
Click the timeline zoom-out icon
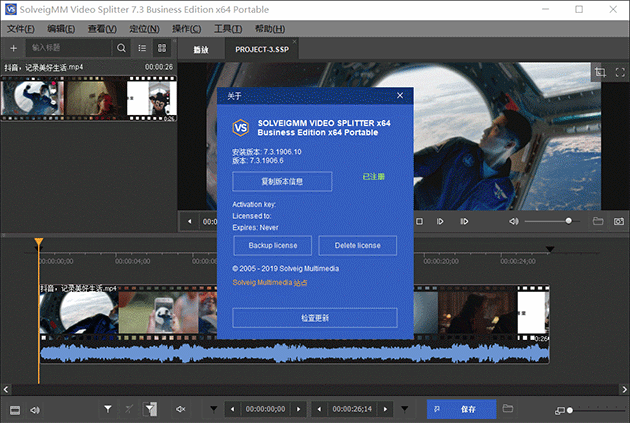coord(559,411)
